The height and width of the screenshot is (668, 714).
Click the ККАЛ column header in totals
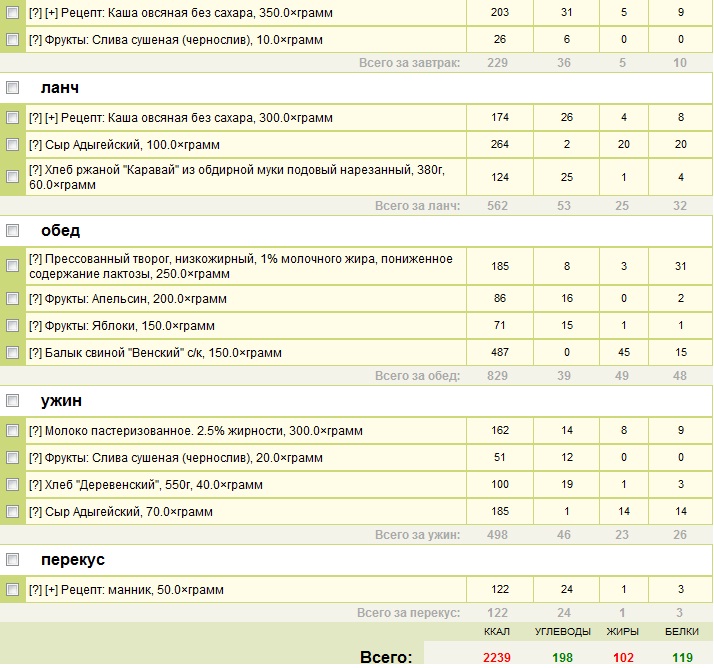pyautogui.click(x=499, y=633)
